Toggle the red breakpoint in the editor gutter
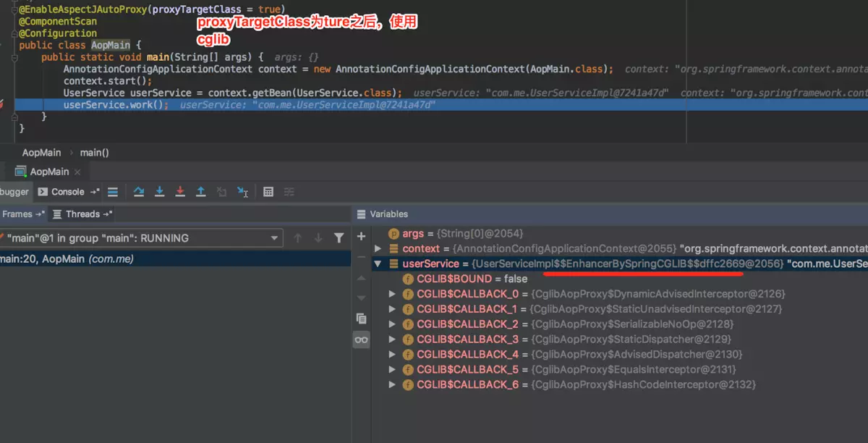 click(2, 104)
